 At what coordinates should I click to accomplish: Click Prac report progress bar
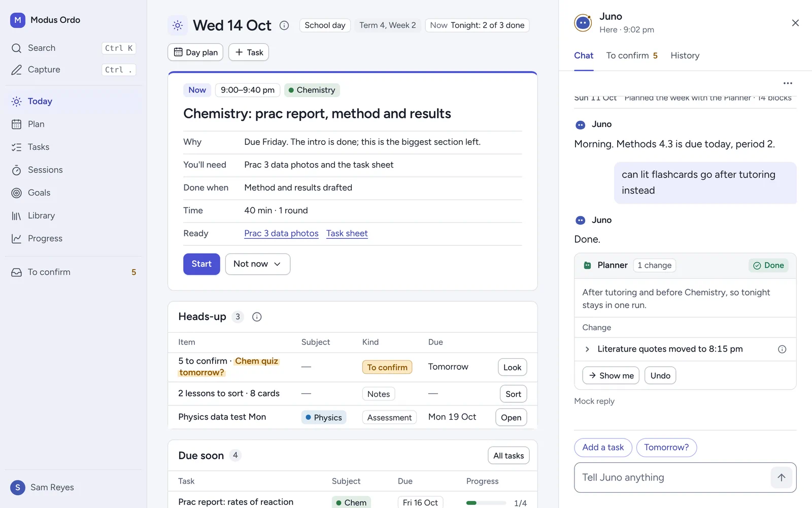[486, 503]
